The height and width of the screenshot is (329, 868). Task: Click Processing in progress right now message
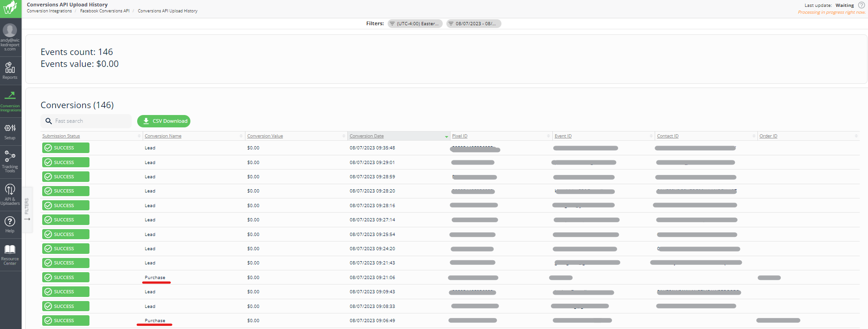pos(832,12)
